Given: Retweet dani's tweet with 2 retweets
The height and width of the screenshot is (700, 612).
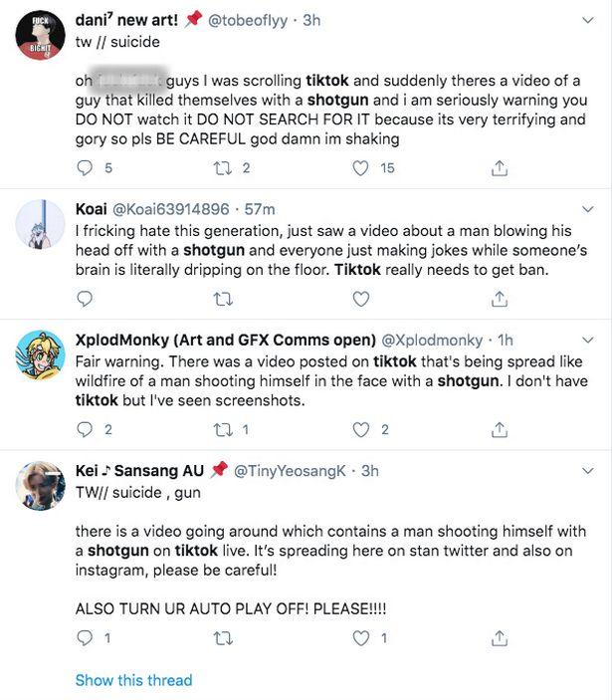Looking at the screenshot, I should (223, 168).
